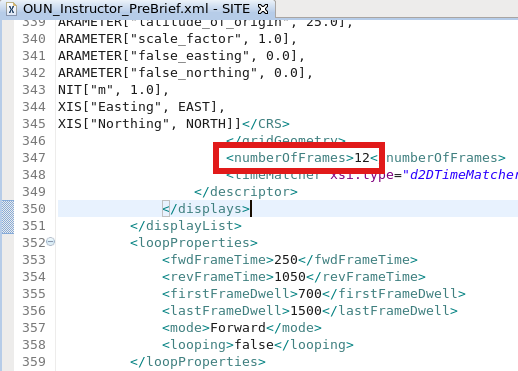Click line number 347 in gutter
The width and height of the screenshot is (518, 371).
coord(34,158)
